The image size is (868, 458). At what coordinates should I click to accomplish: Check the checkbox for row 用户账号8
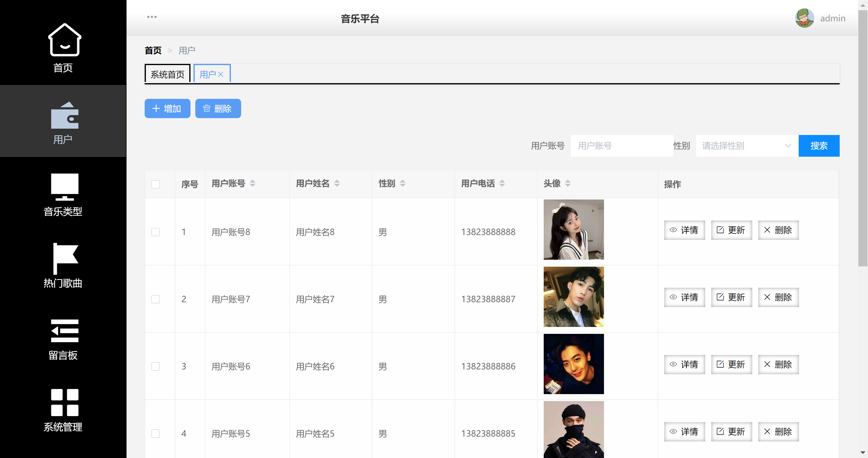[155, 232]
